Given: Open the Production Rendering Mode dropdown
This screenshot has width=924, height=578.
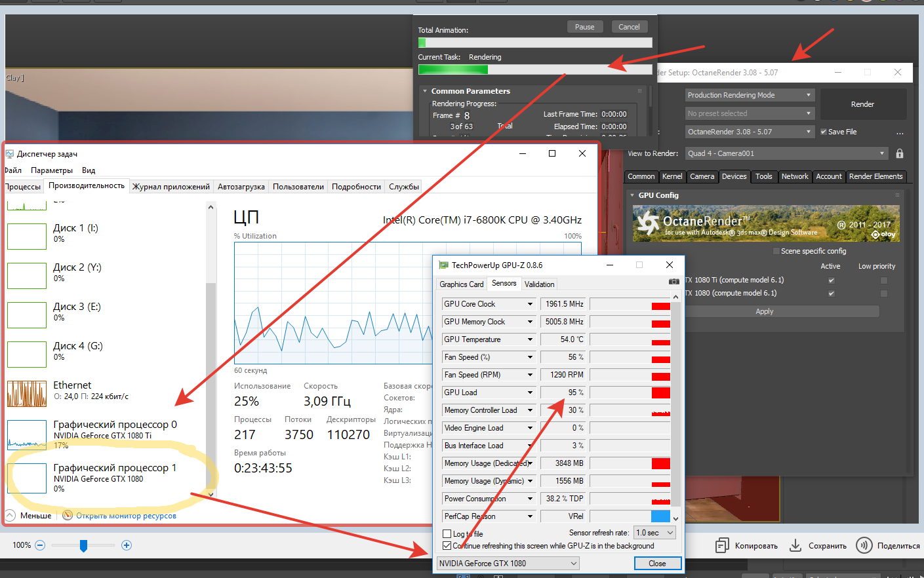Looking at the screenshot, I should (x=750, y=95).
